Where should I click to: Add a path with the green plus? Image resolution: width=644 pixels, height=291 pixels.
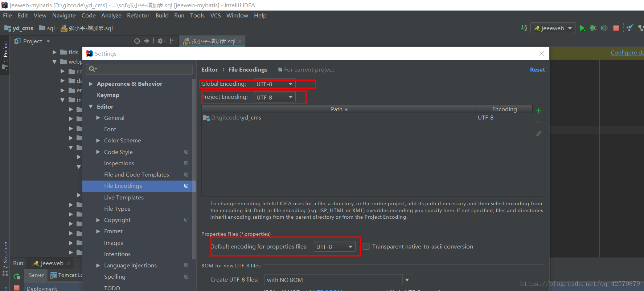[539, 111]
